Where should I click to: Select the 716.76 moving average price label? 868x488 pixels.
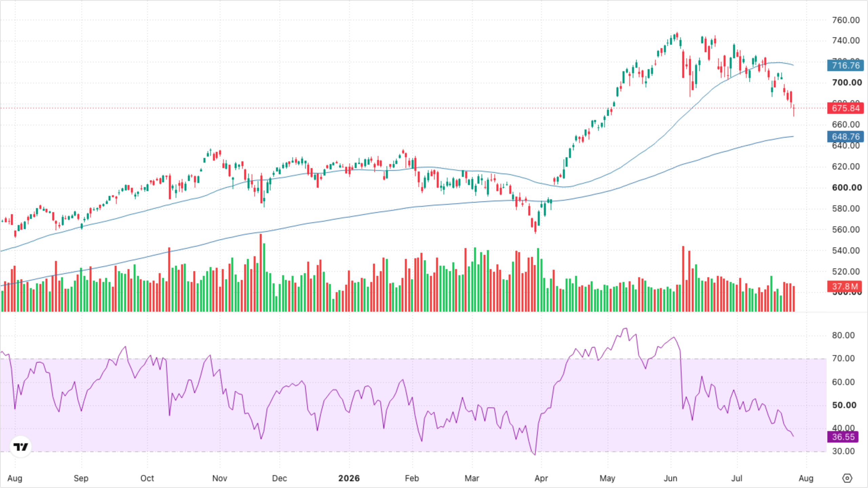click(x=846, y=65)
